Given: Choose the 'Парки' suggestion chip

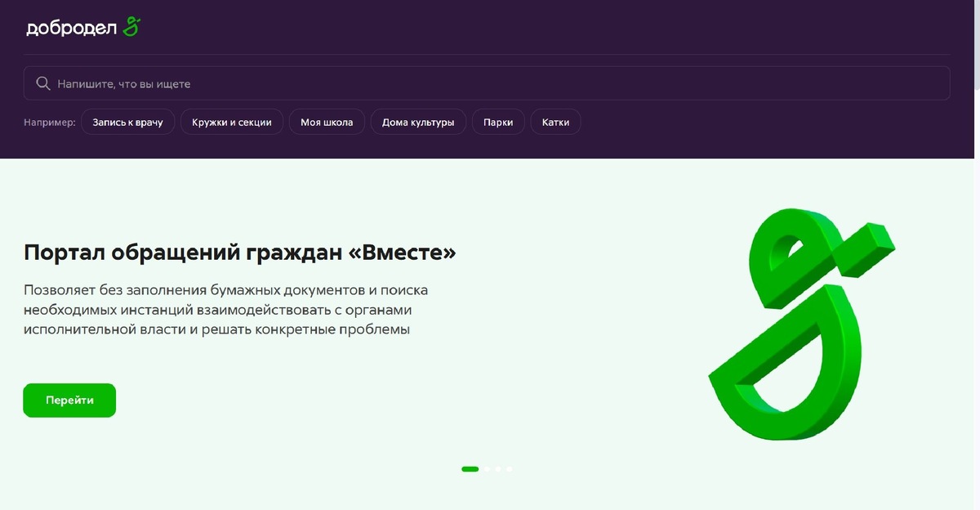Looking at the screenshot, I should 498,123.
